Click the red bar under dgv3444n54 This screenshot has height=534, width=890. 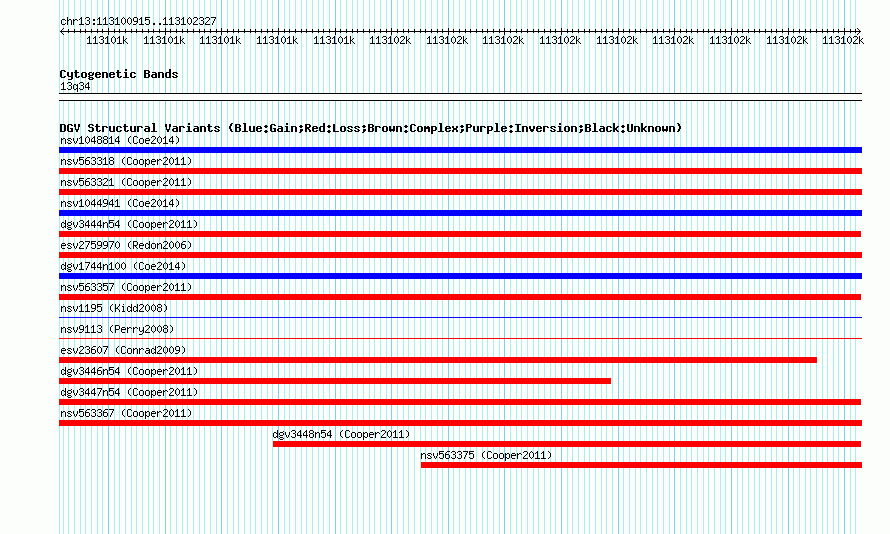460,234
